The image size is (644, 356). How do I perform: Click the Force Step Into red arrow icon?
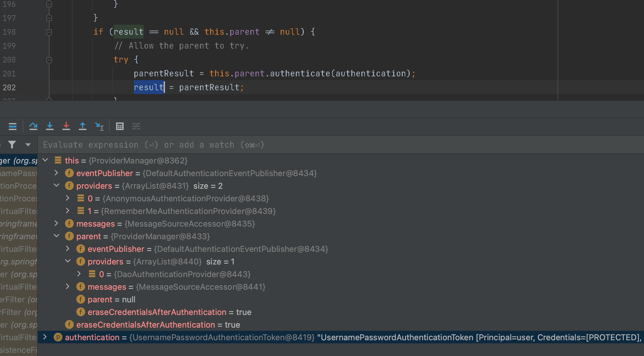click(66, 127)
